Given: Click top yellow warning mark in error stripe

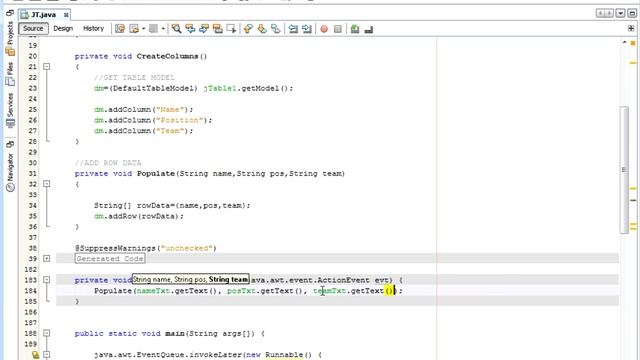Looking at the screenshot, I should click(x=633, y=63).
